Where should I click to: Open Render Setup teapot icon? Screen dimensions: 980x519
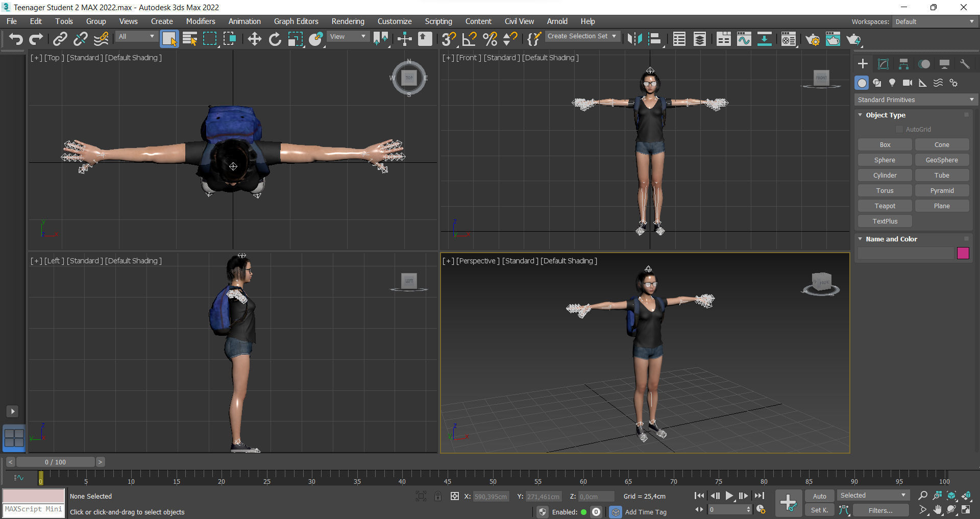coord(812,39)
